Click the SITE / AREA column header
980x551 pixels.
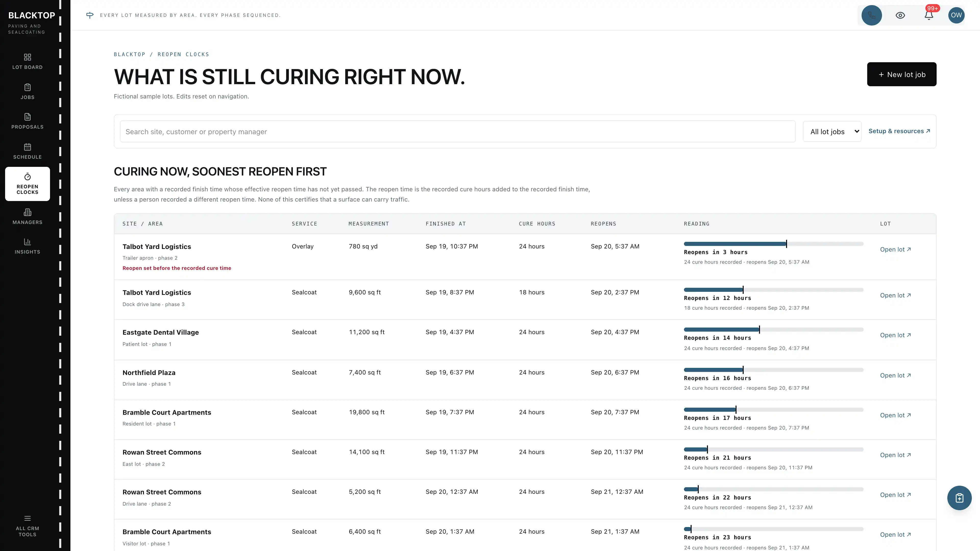(x=142, y=224)
